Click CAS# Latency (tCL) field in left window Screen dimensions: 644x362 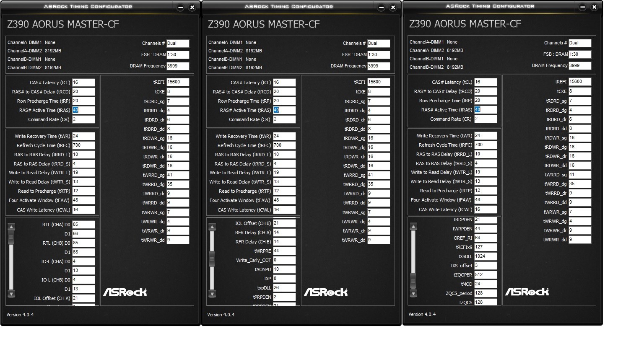click(83, 83)
